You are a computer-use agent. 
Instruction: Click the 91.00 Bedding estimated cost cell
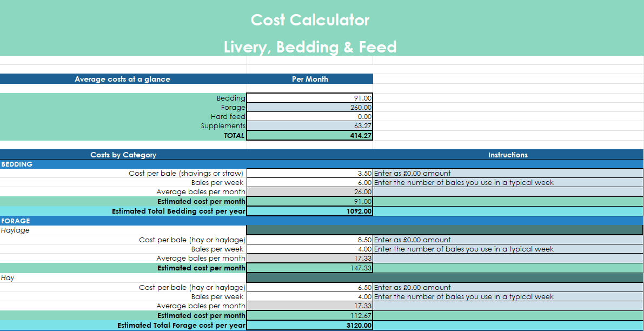pos(310,201)
